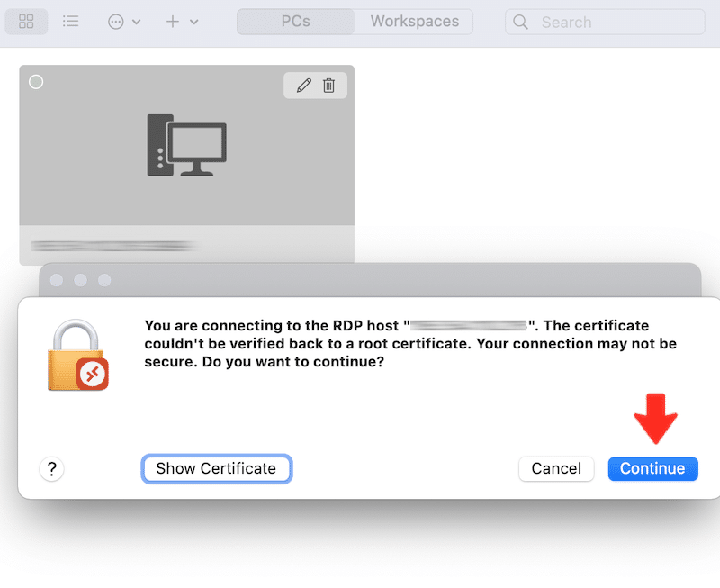
Task: Open help with the question mark button
Action: (x=52, y=468)
